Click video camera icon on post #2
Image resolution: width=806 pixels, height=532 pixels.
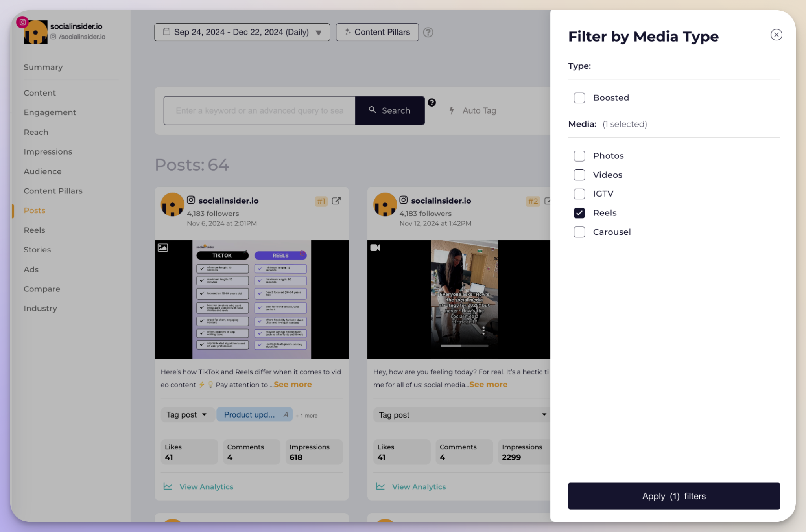click(x=375, y=248)
